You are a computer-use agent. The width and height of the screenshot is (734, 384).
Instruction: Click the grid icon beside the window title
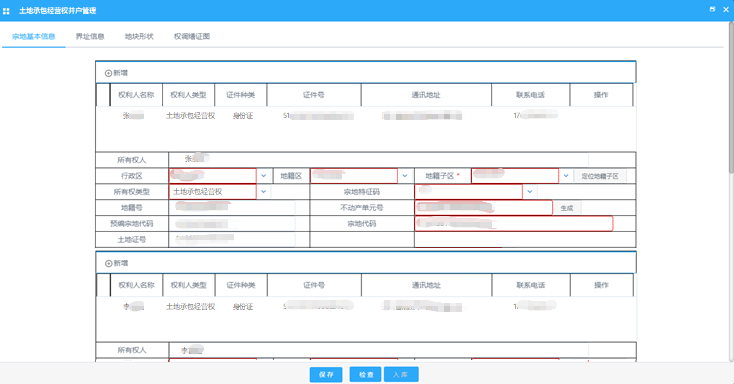pos(6,11)
